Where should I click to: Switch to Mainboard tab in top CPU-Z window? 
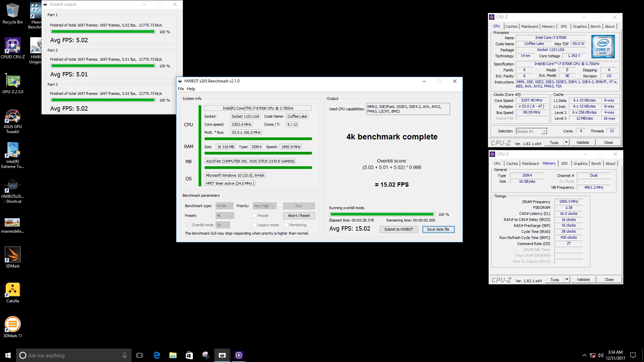530,26
